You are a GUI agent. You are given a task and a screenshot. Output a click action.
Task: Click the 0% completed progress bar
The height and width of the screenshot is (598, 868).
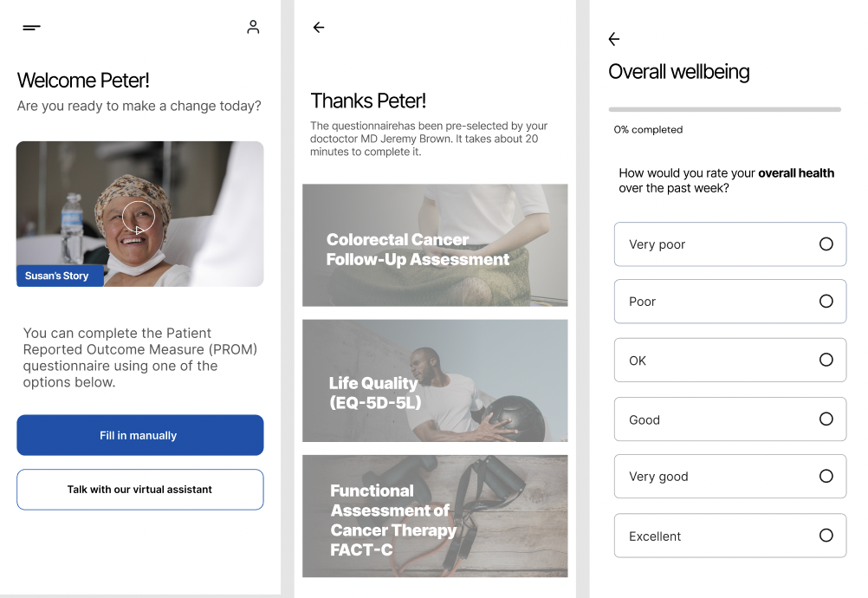[x=724, y=109]
